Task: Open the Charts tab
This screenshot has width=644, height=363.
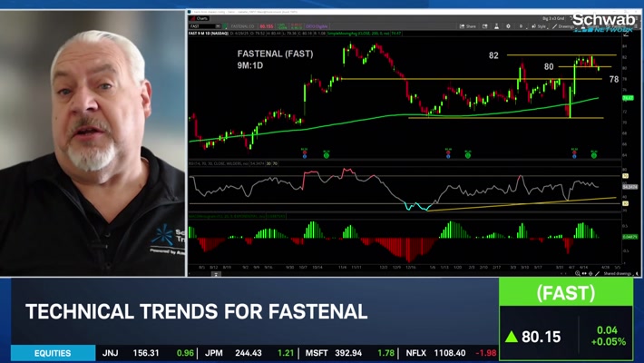Action: point(200,18)
